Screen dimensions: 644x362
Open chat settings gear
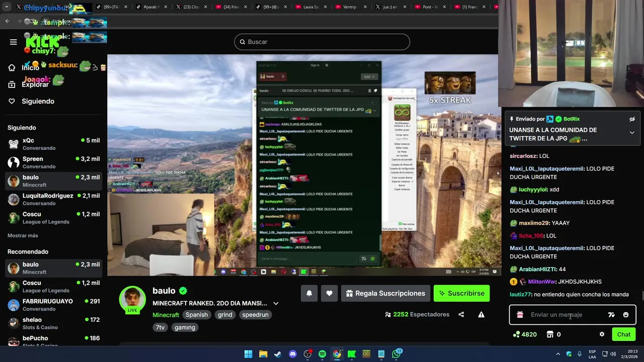[602, 334]
